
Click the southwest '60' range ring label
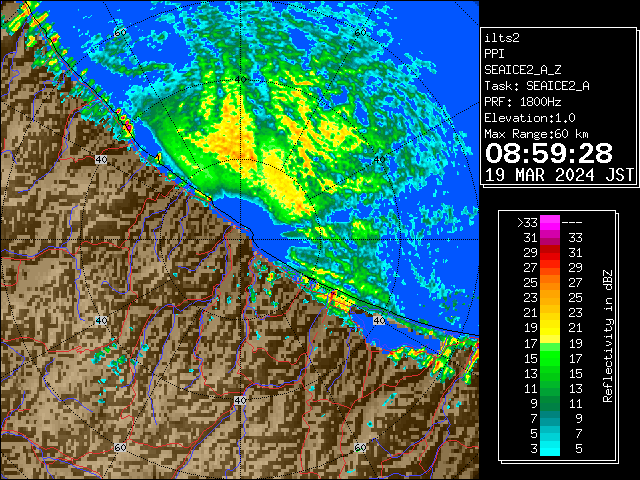(120, 448)
